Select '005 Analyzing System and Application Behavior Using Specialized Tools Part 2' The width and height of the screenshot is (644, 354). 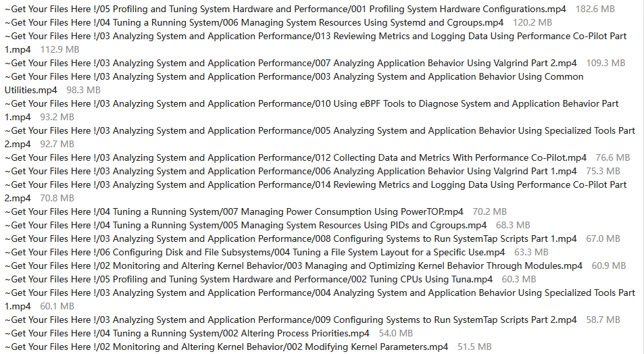coord(320,138)
